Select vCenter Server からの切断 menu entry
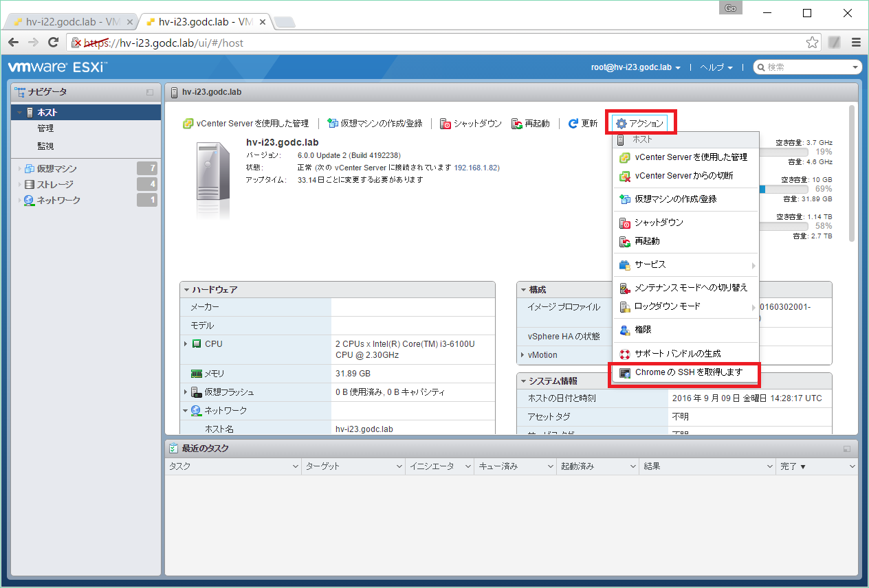 pos(685,176)
